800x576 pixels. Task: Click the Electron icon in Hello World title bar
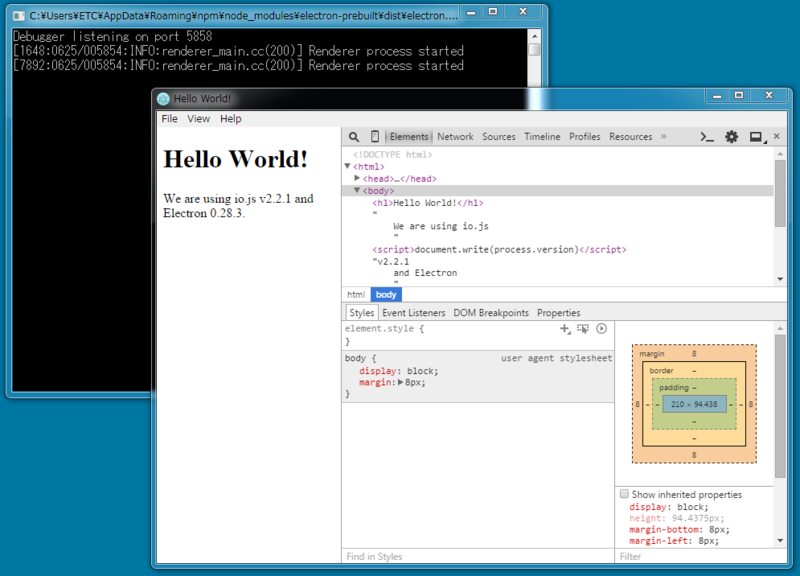coord(163,98)
